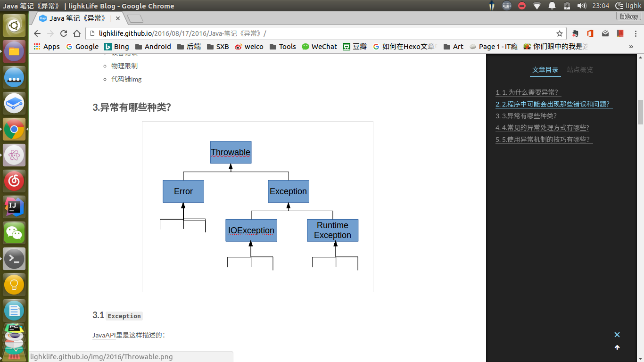Open the network Wi-Fi indicator menu

point(537,6)
